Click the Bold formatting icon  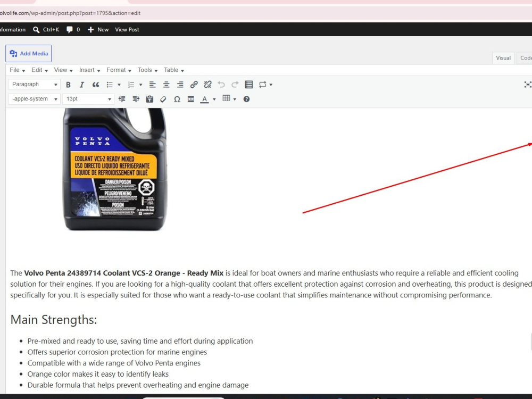click(x=68, y=85)
